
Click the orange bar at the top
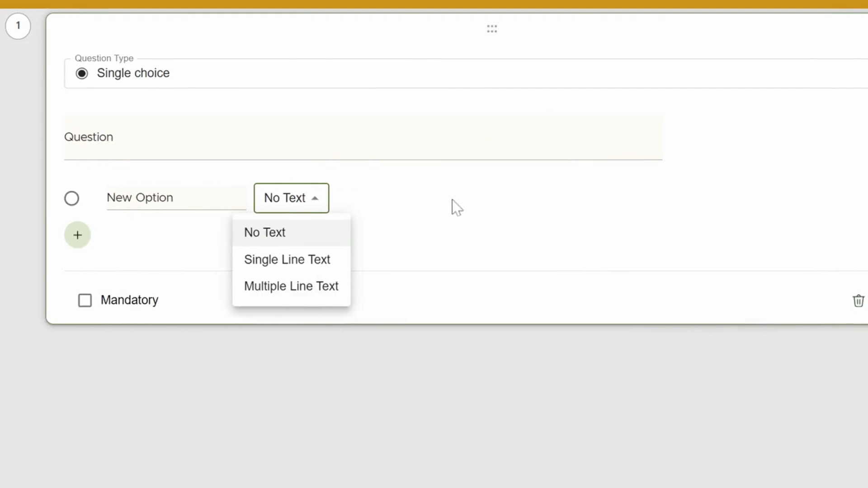[x=434, y=4]
